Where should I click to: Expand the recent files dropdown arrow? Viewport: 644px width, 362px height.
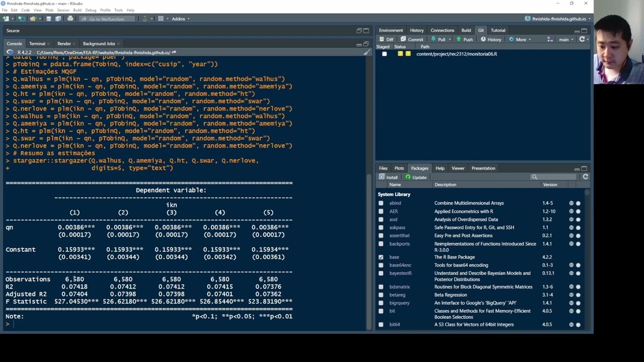(x=39, y=19)
